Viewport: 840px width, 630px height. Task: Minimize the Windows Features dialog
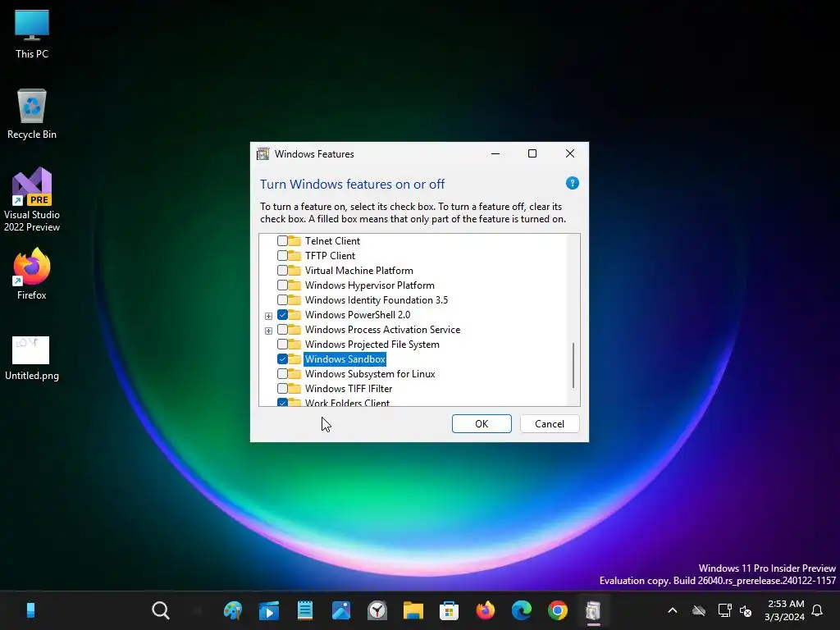pyautogui.click(x=495, y=153)
